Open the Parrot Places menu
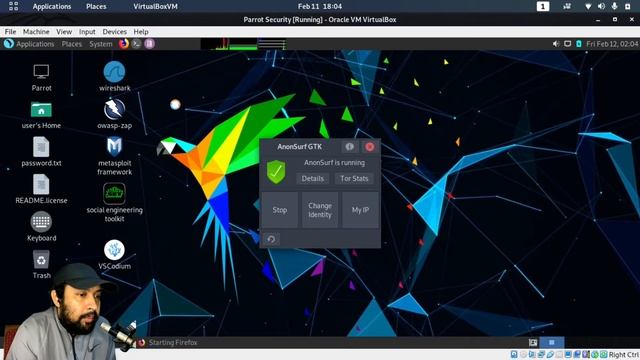The image size is (640, 360). coord(72,44)
